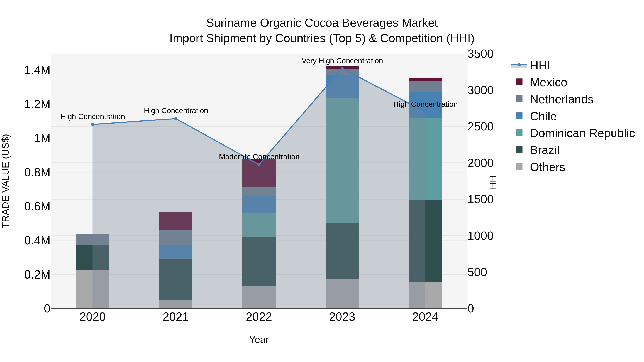Image resolution: width=644 pixels, height=362 pixels.
Task: Toggle Dominican Republic legend label
Action: click(x=582, y=133)
